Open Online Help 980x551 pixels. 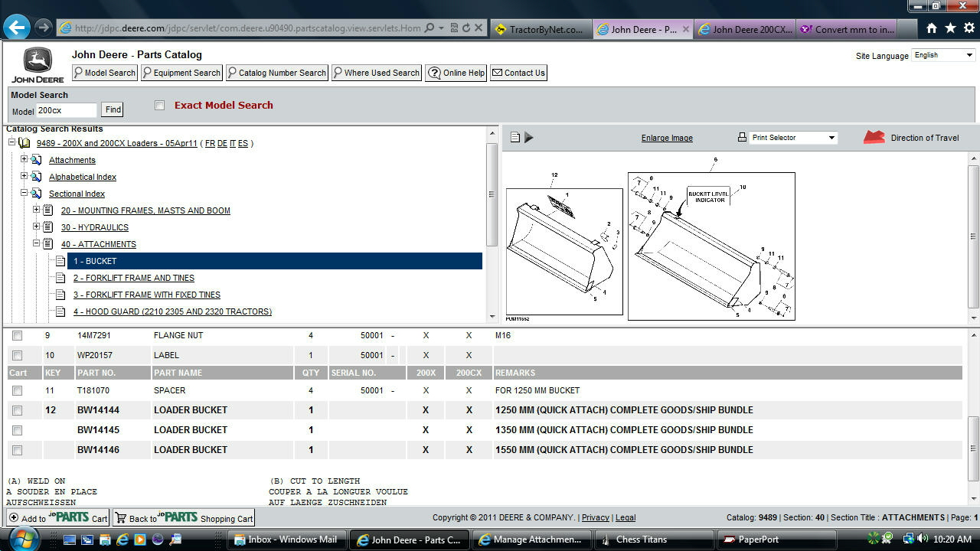(456, 73)
